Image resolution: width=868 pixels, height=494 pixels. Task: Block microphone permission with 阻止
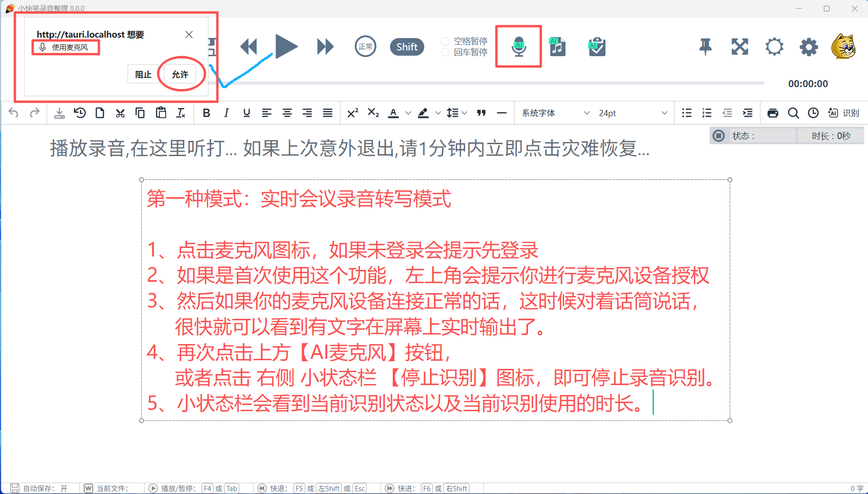click(143, 74)
